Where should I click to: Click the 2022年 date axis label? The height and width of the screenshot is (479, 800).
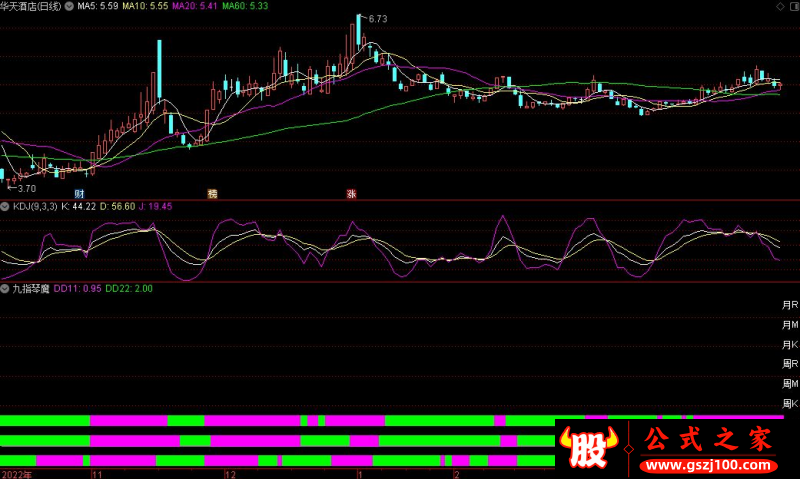[x=16, y=473]
